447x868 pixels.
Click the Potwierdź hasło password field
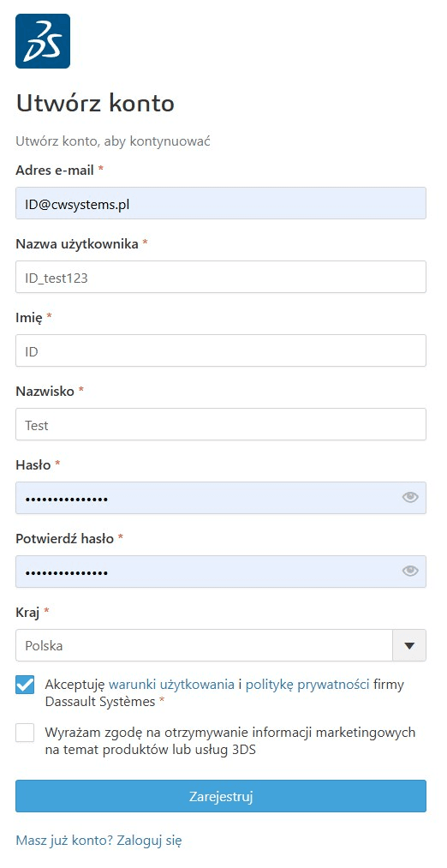221,572
